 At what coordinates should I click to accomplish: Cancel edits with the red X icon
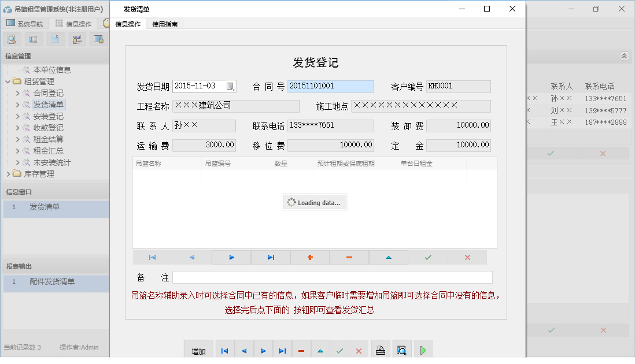467,257
